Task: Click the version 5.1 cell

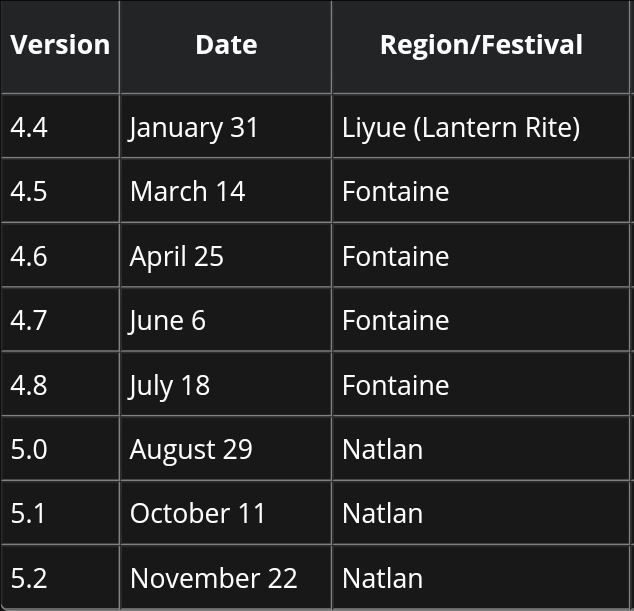Action: (x=60, y=513)
